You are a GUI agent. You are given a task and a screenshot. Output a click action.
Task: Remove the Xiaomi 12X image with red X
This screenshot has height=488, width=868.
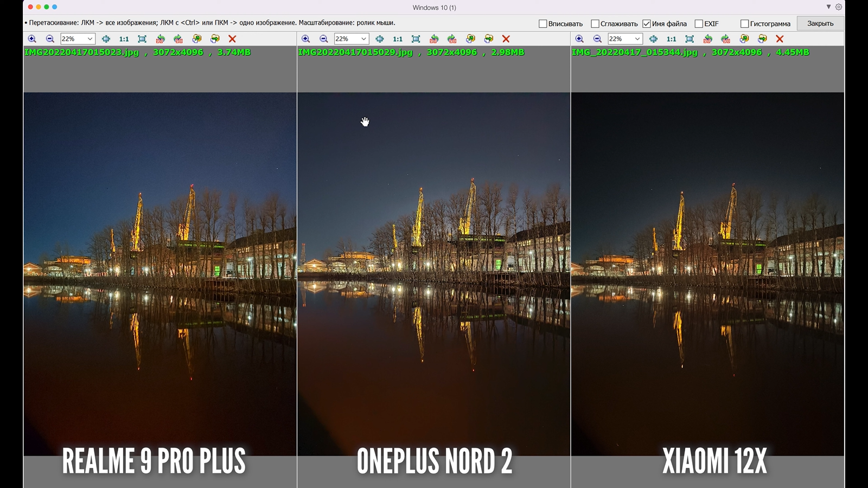(x=780, y=39)
